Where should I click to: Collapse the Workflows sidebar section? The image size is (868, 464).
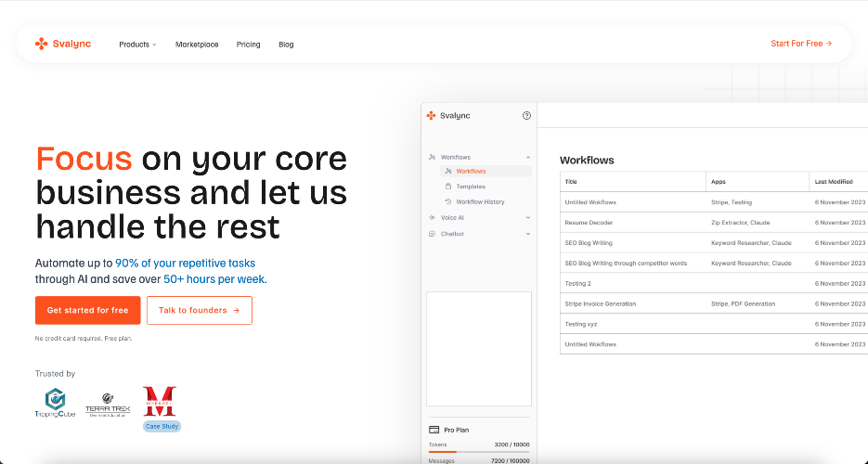527,157
